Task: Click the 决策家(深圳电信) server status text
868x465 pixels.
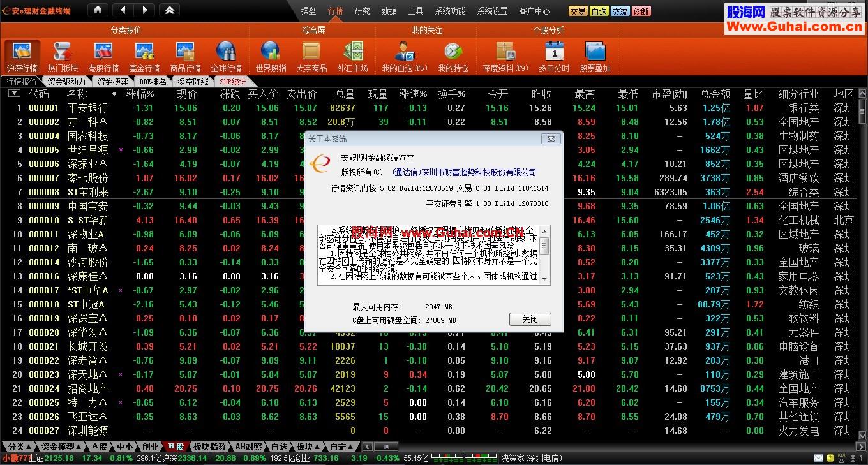Action: click(x=532, y=458)
